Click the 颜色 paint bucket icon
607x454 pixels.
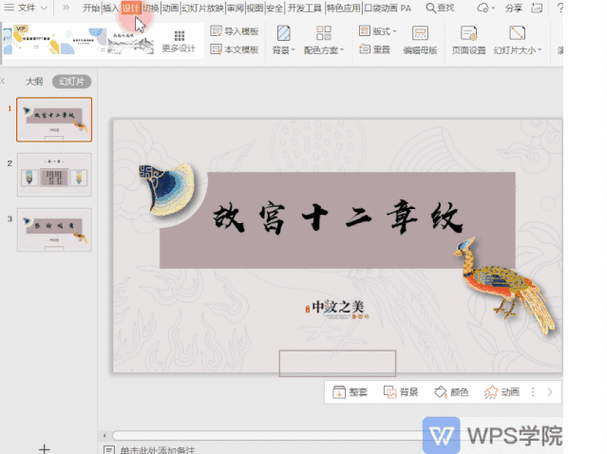pyautogui.click(x=440, y=392)
